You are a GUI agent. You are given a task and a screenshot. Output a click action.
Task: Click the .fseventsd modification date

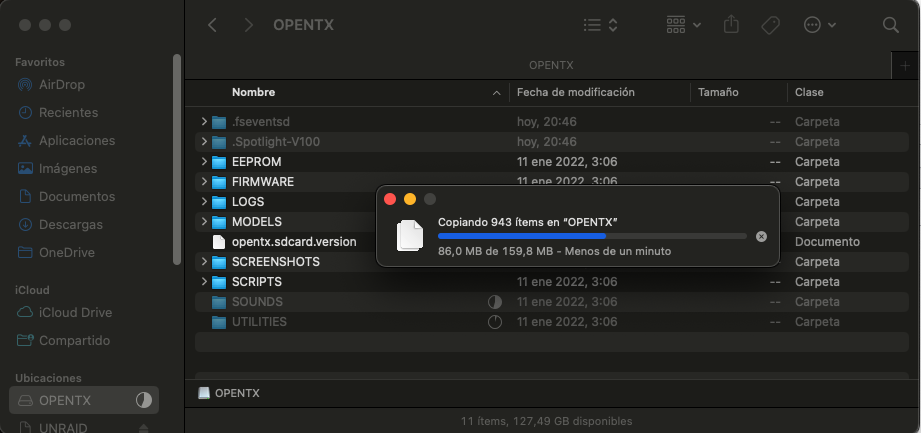click(546, 122)
